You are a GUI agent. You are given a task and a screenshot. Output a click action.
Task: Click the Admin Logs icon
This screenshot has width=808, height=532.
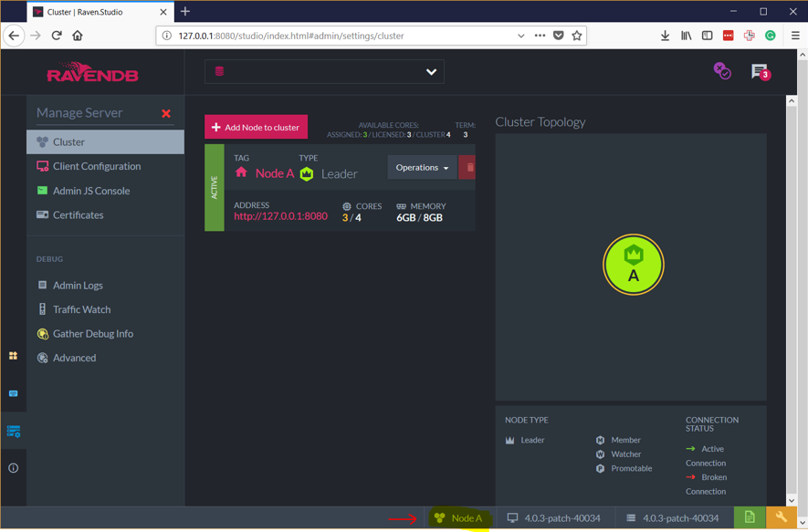point(42,285)
